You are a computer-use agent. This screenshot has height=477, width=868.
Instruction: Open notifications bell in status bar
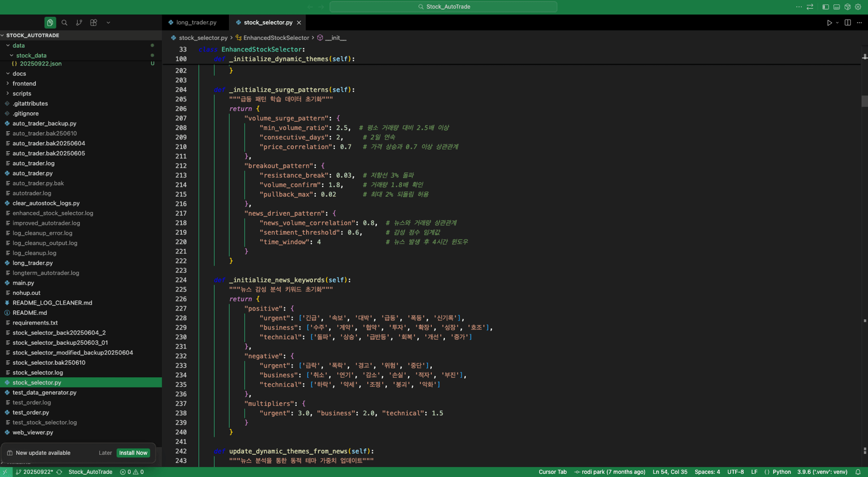858,472
